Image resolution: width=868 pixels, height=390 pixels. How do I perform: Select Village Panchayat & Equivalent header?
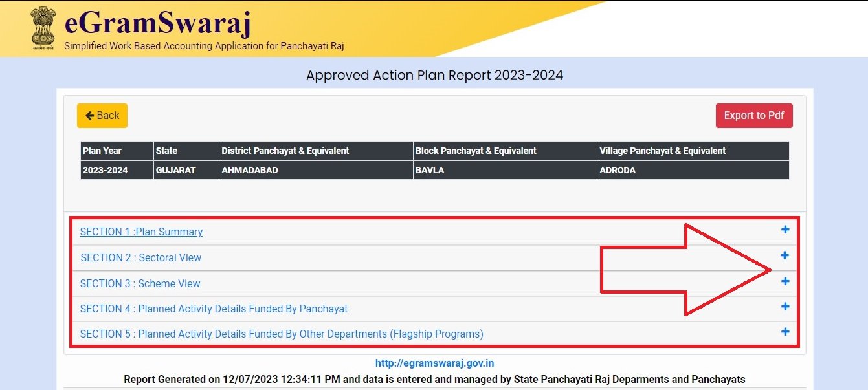point(693,151)
